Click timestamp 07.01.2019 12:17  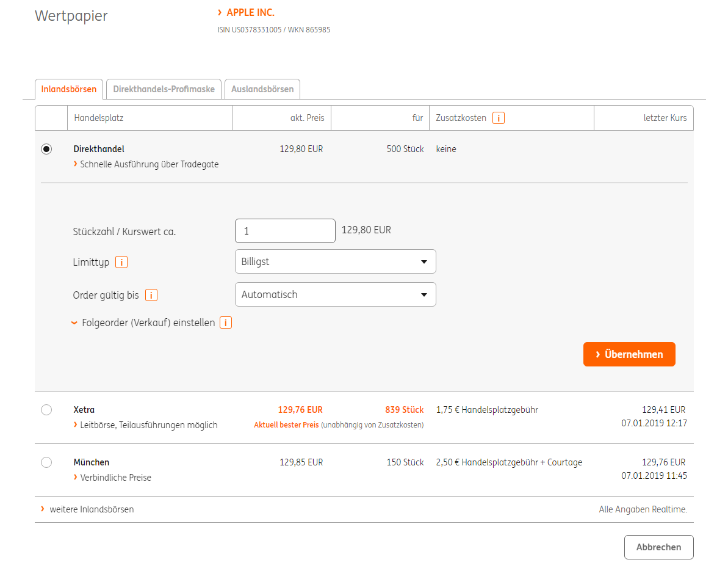654,423
